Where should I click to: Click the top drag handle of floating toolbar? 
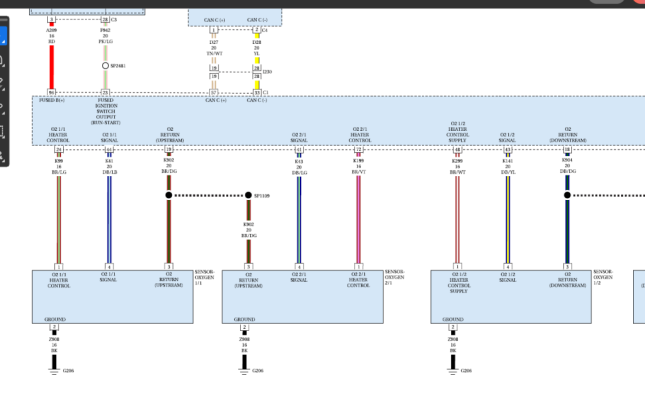point(3,19)
